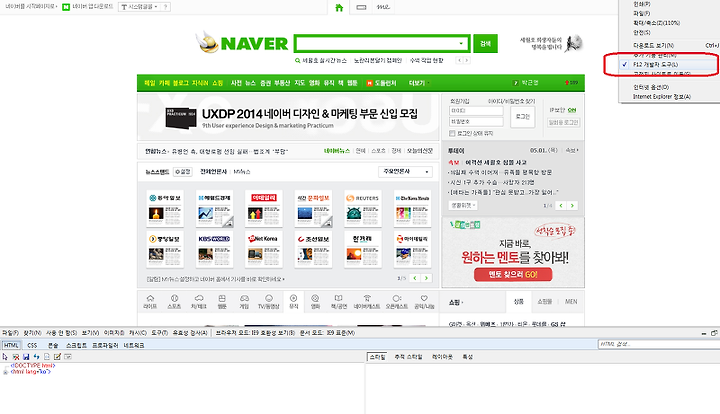Click 메일 in the green navigation bar
The width and height of the screenshot is (720, 414).
(x=150, y=83)
